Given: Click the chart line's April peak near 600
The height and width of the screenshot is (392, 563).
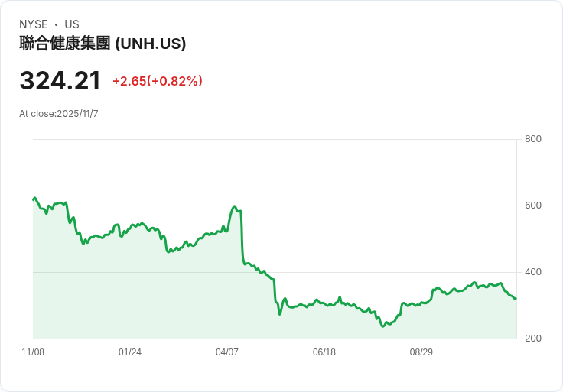Looking at the screenshot, I should click(x=234, y=206).
